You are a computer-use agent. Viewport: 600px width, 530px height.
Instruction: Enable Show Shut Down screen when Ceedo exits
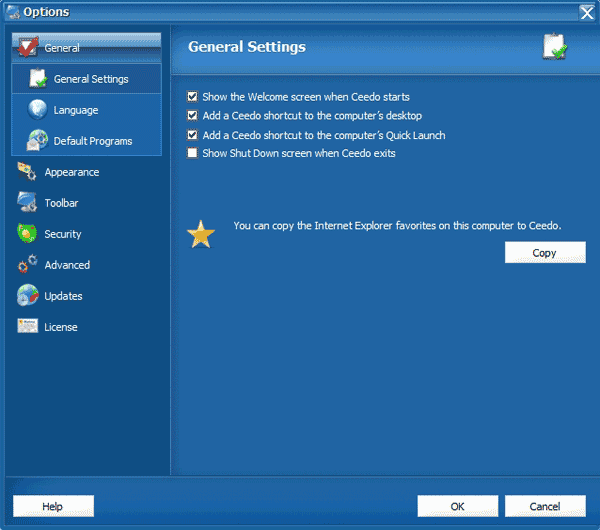click(x=192, y=153)
